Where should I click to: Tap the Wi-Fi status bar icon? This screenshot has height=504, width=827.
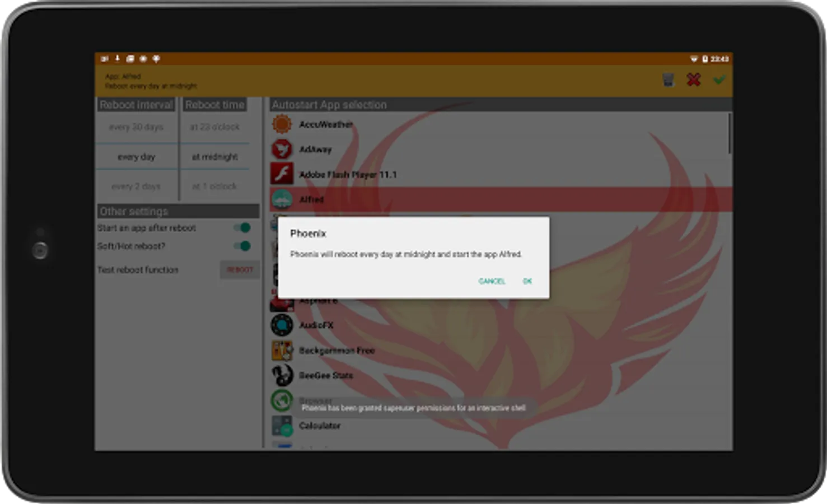click(x=694, y=59)
